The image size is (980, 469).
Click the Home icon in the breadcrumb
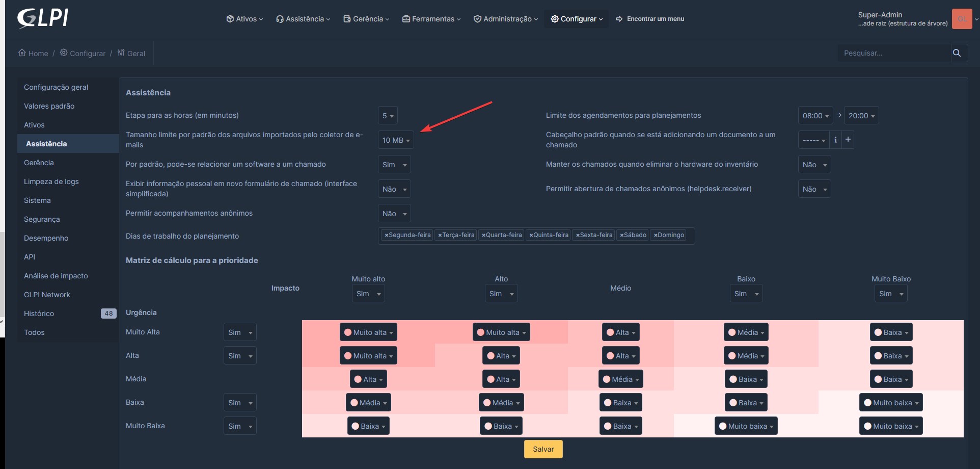[x=21, y=53]
